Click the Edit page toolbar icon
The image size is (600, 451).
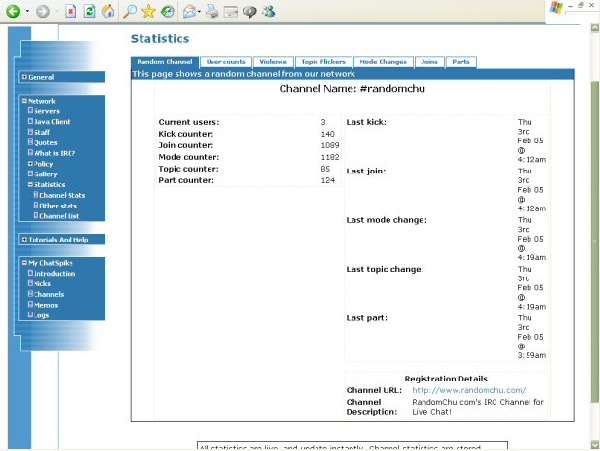point(231,12)
